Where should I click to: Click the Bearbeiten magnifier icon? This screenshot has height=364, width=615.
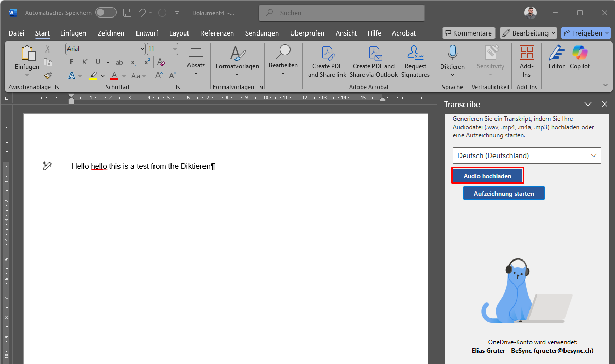click(x=283, y=52)
